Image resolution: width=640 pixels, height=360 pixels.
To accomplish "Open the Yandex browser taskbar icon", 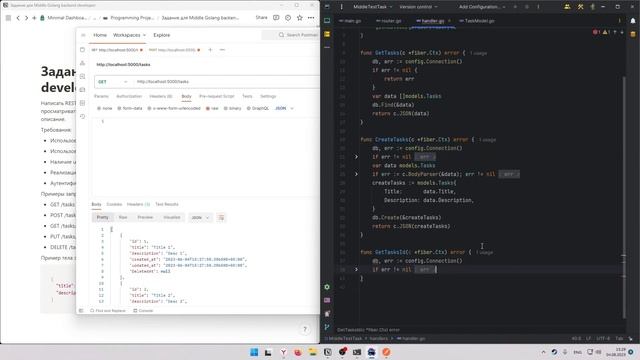I will click(x=283, y=352).
